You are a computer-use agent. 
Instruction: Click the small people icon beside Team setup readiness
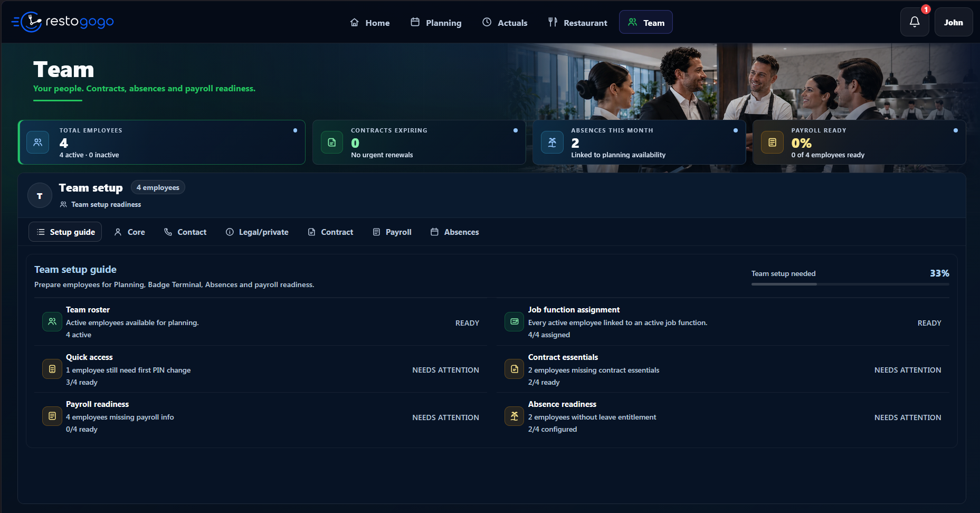[63, 204]
